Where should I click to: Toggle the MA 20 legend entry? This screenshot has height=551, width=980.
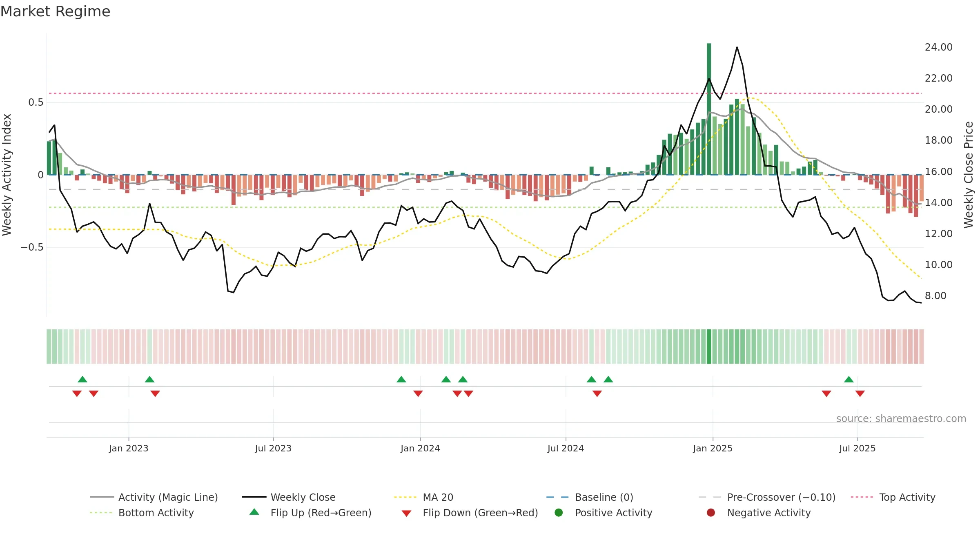423,497
